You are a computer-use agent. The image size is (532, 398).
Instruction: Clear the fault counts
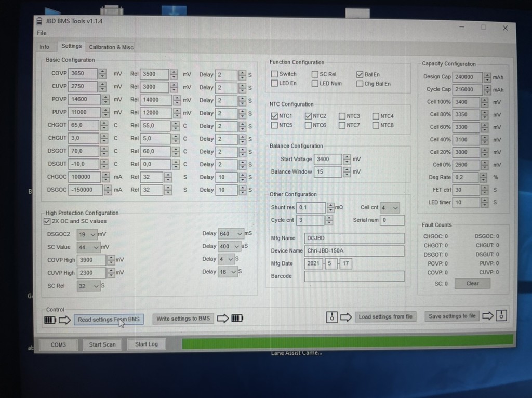pos(472,283)
